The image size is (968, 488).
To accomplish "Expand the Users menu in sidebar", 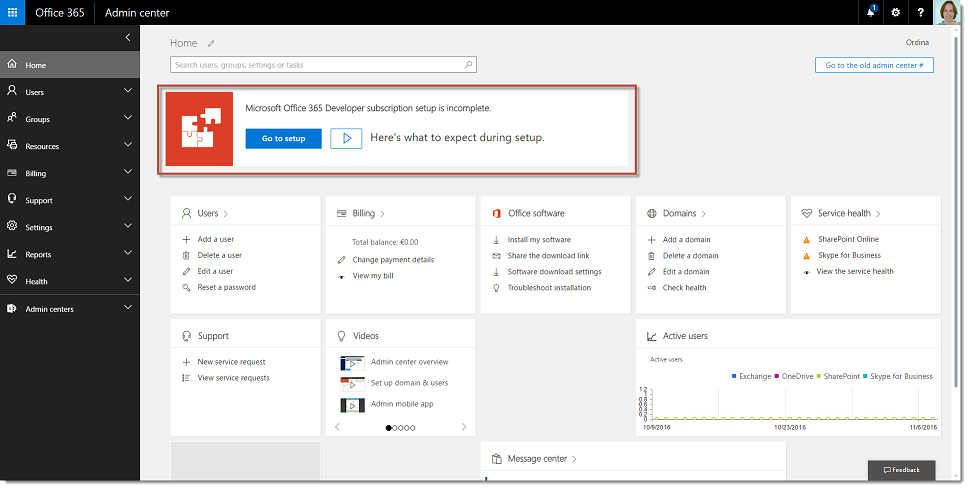I will pyautogui.click(x=128, y=91).
